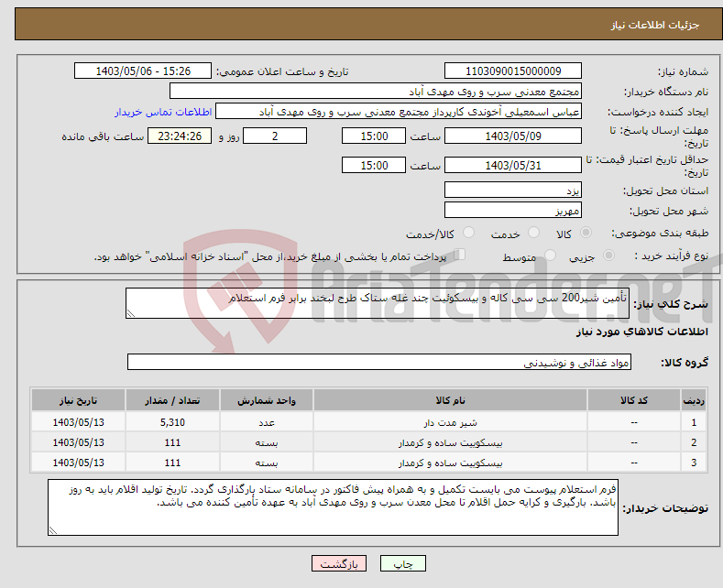Click the quantity 5,310 cell
This screenshot has width=723, height=588.
point(172,422)
